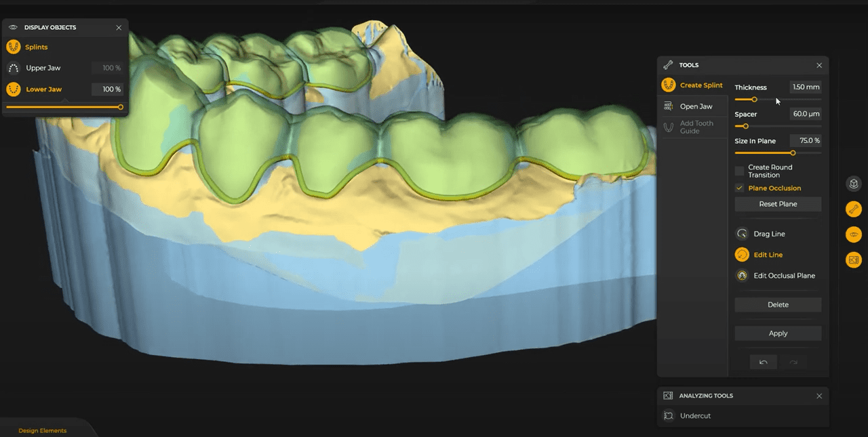The height and width of the screenshot is (437, 868).
Task: Enable Create Round Transition checkbox
Action: click(739, 171)
